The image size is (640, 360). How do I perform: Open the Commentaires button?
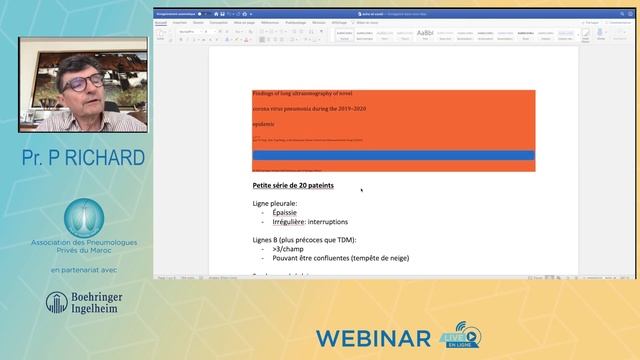click(x=618, y=23)
